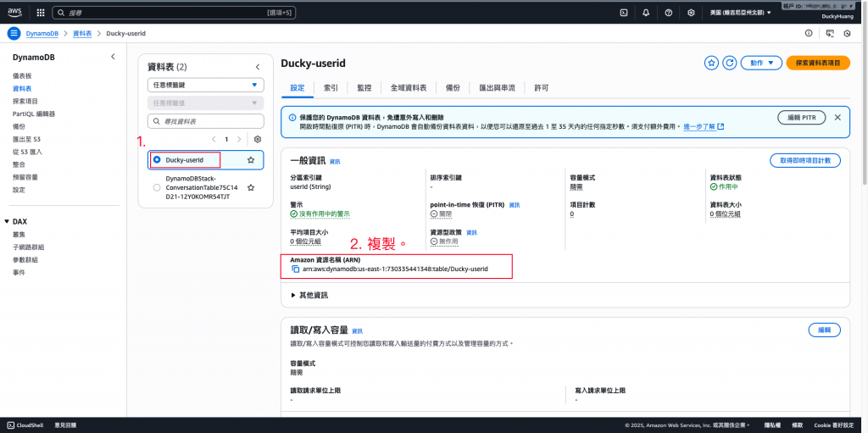Click the 尋找資料表 search field

(206, 120)
